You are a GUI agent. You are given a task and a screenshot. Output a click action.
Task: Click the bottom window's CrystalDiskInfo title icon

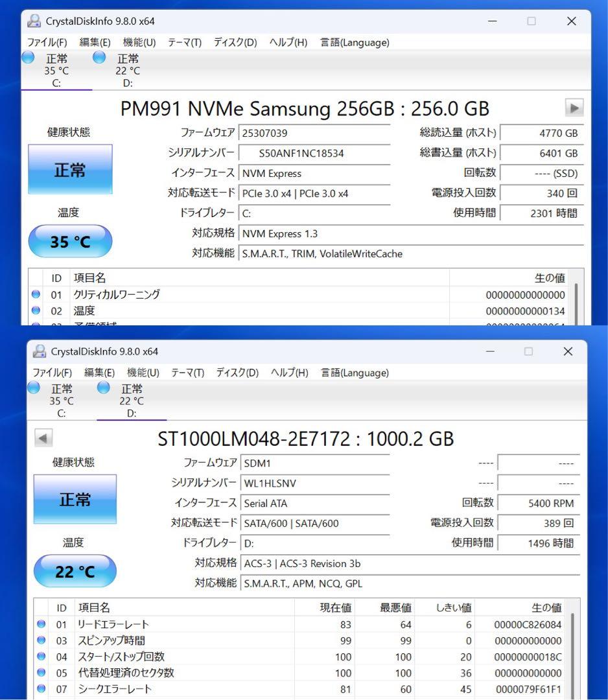(40, 351)
